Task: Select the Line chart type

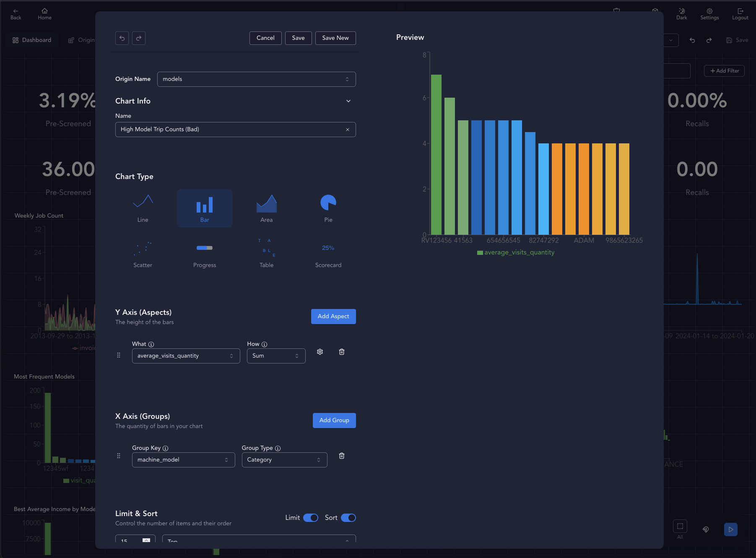Action: [x=143, y=208]
